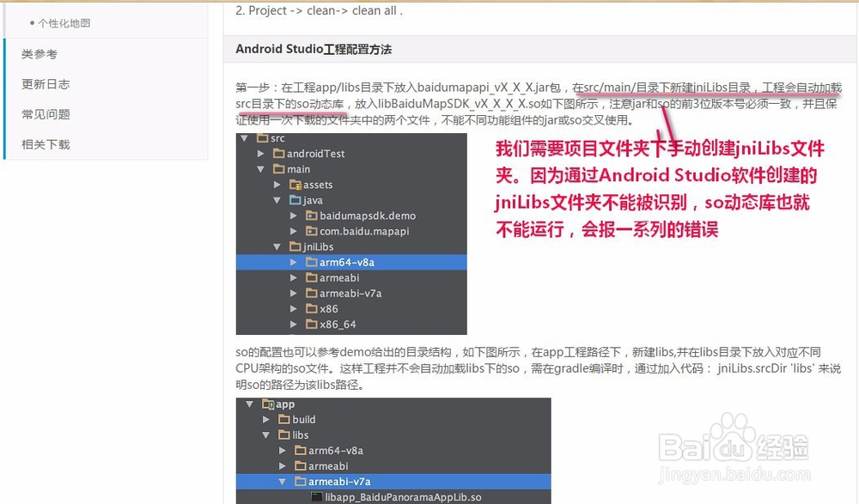
Task: Click the build folder icon
Action: coord(283,419)
